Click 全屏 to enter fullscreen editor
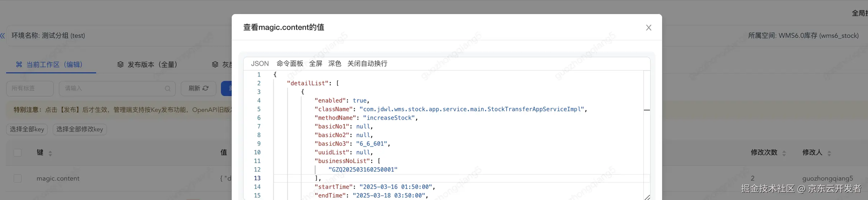The image size is (868, 200). click(316, 64)
